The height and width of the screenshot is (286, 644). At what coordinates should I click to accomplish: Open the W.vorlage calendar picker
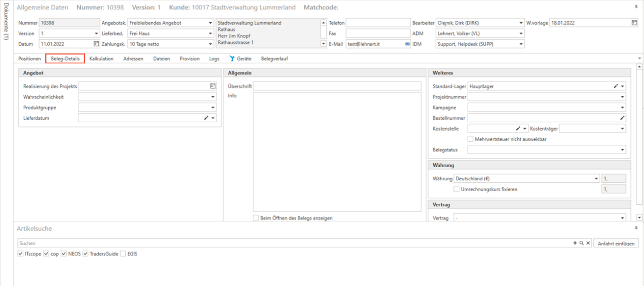pos(634,23)
